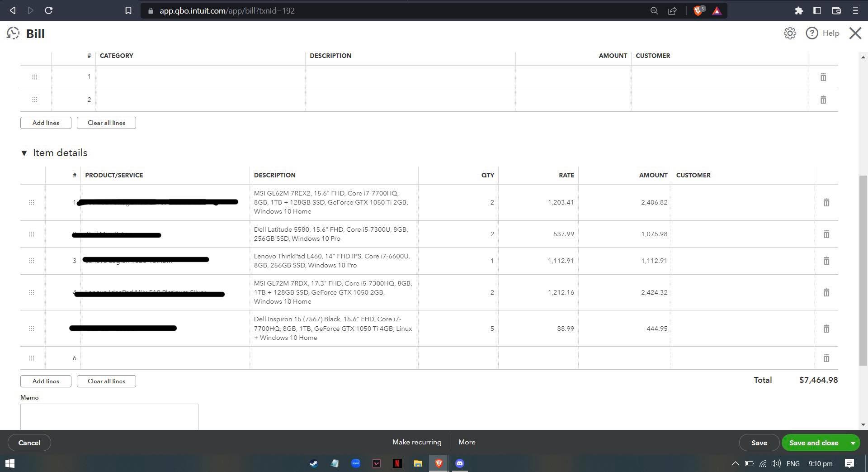Edit the rate 88.99 cell

(x=538, y=329)
